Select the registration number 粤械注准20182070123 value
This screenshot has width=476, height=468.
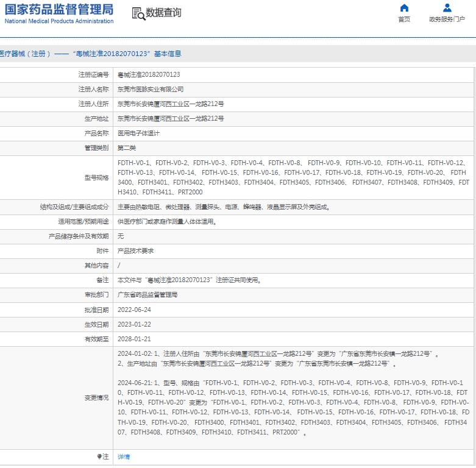pos(149,75)
